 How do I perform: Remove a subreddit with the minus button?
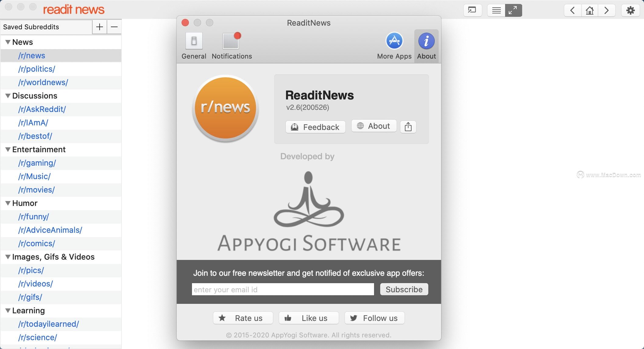click(x=114, y=27)
